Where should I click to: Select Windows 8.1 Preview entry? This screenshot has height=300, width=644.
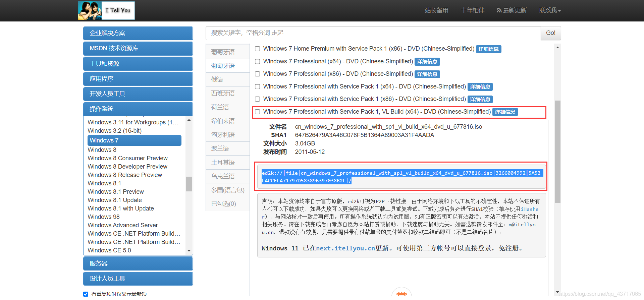coord(116,192)
